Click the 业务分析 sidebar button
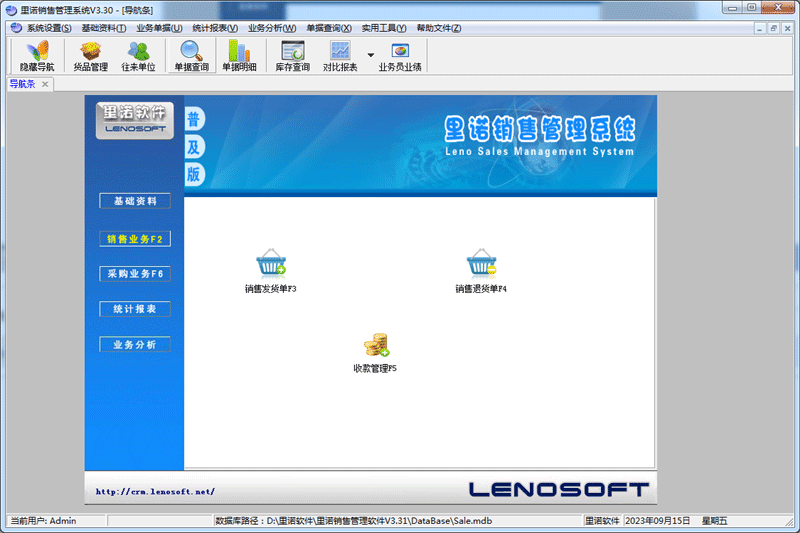The height and width of the screenshot is (533, 800). click(135, 345)
